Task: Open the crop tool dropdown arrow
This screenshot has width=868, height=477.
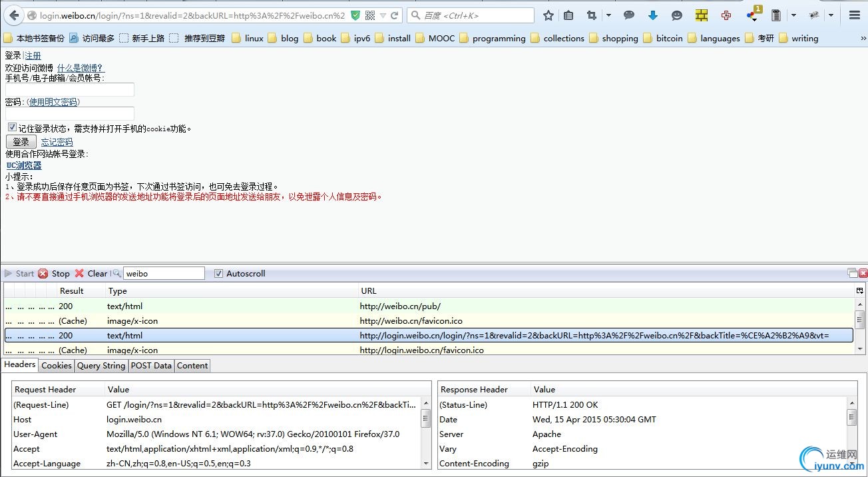Action: click(x=608, y=15)
